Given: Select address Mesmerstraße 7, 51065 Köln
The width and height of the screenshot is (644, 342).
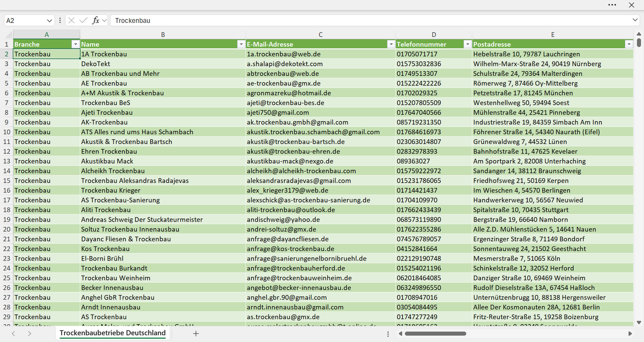Looking at the screenshot, I should (553, 258).
